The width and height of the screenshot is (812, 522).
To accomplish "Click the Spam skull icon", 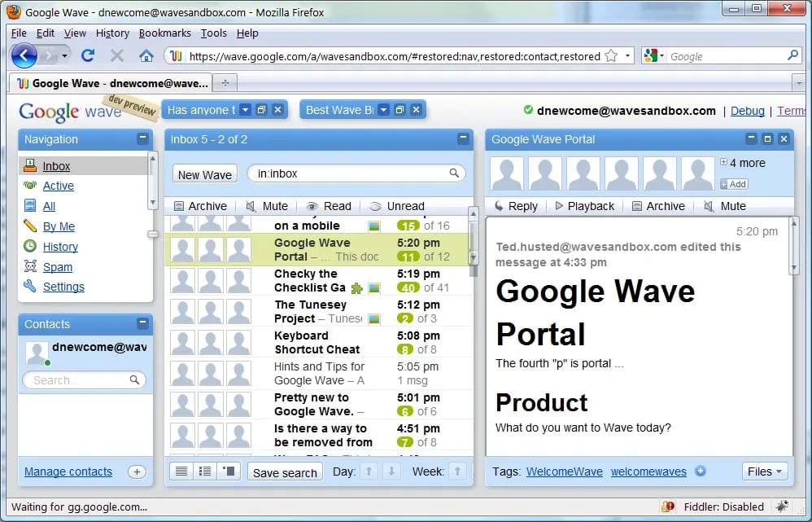I will point(30,266).
